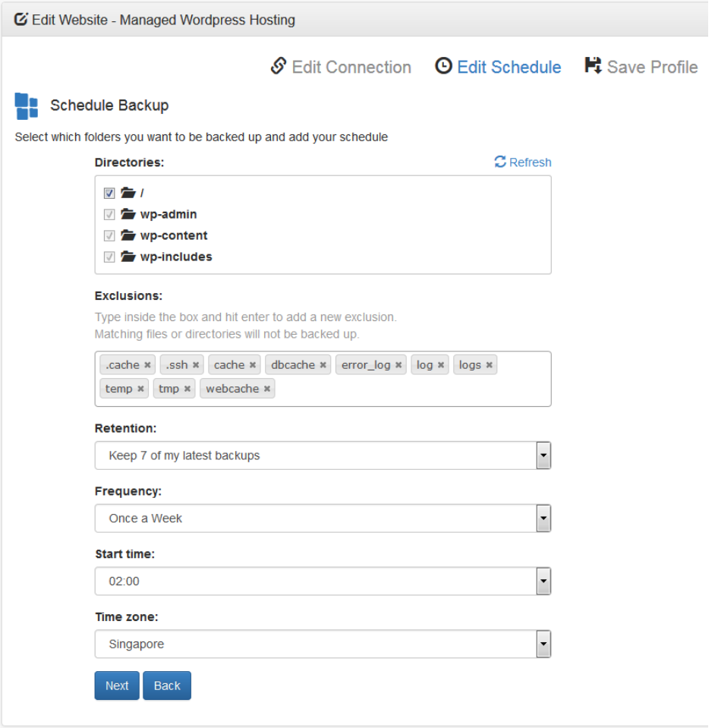Remove the temp exclusion tag
This screenshot has width=715, height=728.
[140, 389]
